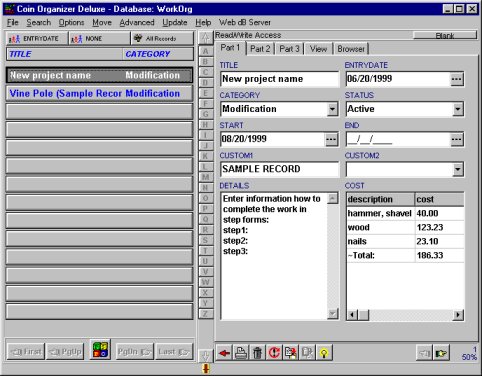This screenshot has width=482, height=376.
Task: Open the Move menu
Action: pyautogui.click(x=102, y=23)
